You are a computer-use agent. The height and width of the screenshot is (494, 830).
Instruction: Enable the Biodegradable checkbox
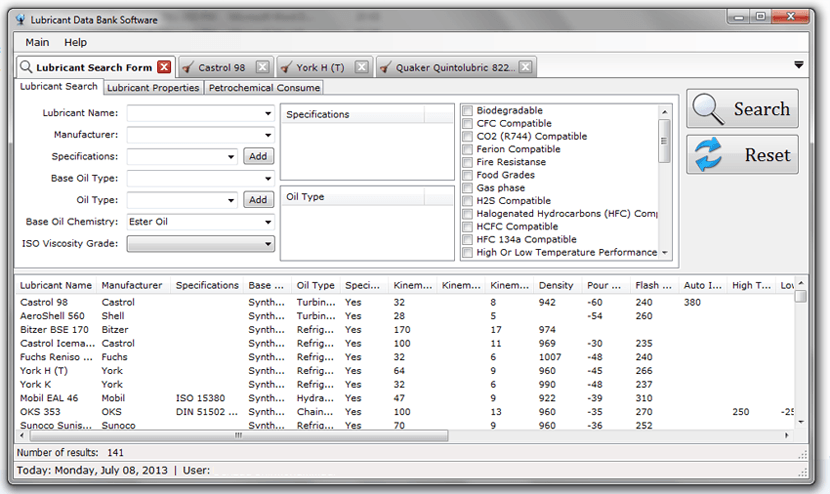(x=467, y=111)
